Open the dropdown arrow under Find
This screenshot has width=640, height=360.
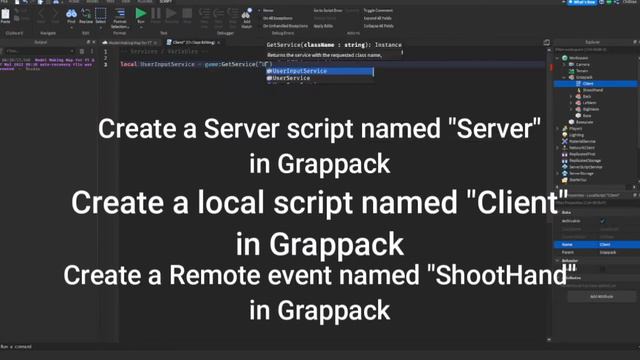click(71, 27)
